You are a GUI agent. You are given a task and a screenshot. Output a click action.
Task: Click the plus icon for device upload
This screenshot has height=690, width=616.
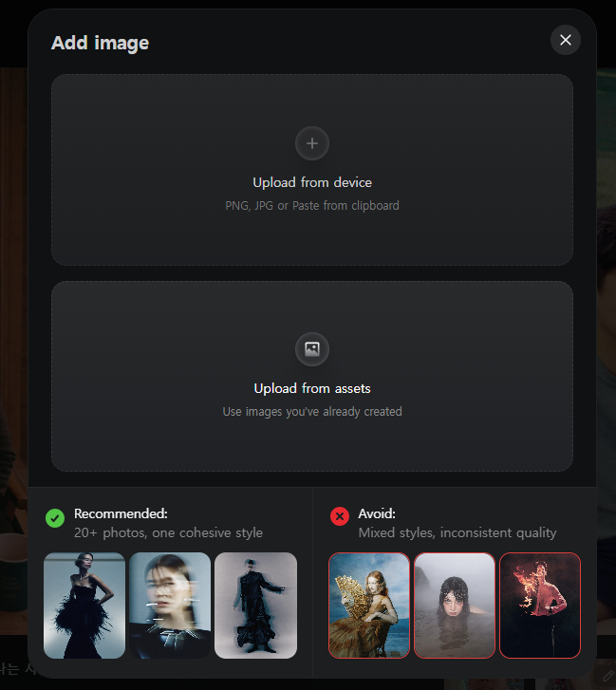(x=312, y=143)
